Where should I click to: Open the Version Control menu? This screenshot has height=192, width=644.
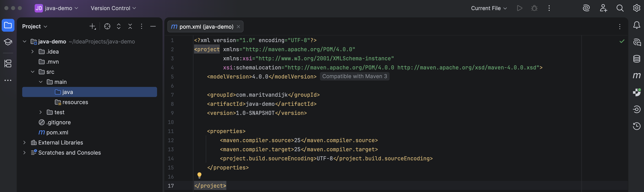click(113, 8)
